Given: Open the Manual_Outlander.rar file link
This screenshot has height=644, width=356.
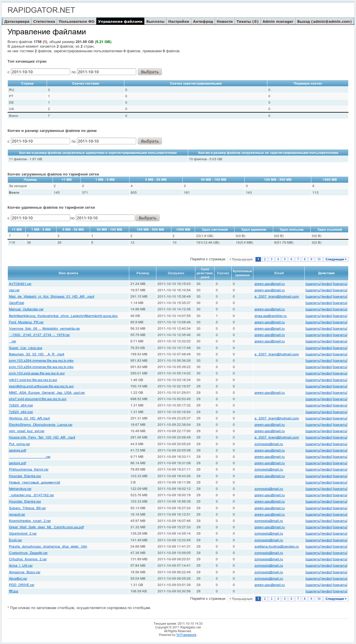Looking at the screenshot, I should (x=26, y=309).
